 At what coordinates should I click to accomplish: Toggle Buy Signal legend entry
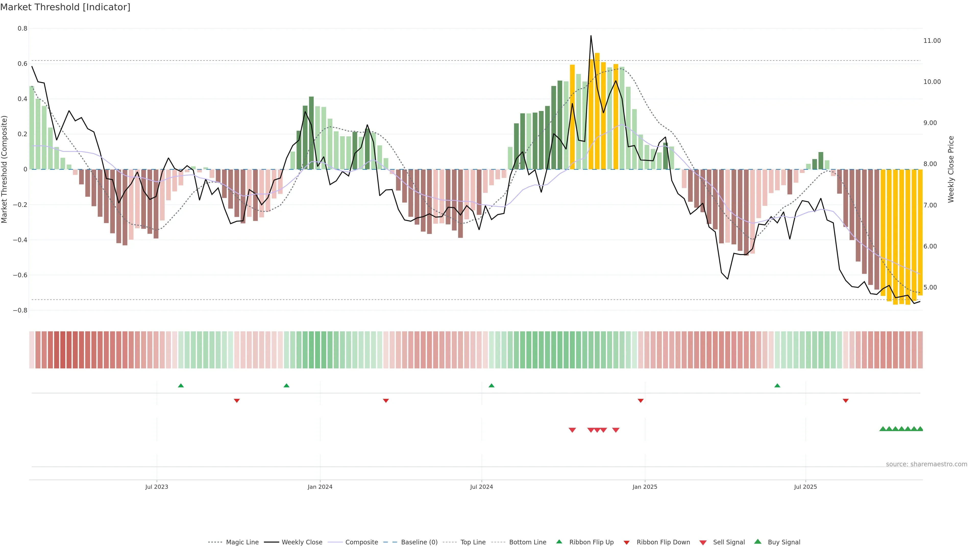point(784,542)
